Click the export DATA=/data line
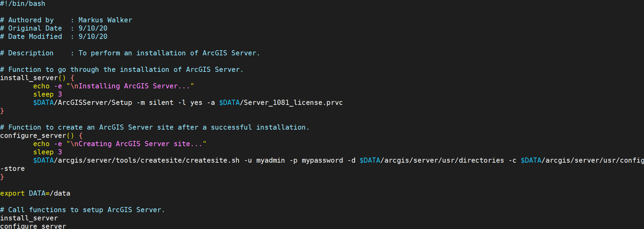 pyautogui.click(x=35, y=193)
